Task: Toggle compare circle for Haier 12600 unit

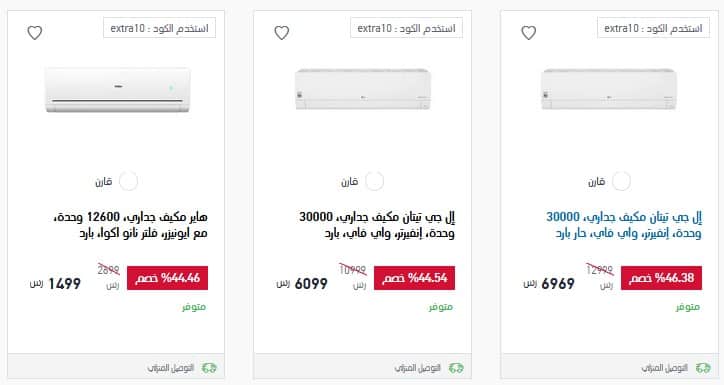Action: pyautogui.click(x=128, y=181)
